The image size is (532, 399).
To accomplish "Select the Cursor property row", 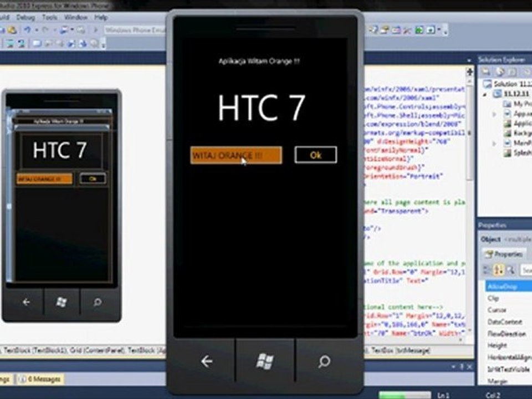I will point(509,310).
